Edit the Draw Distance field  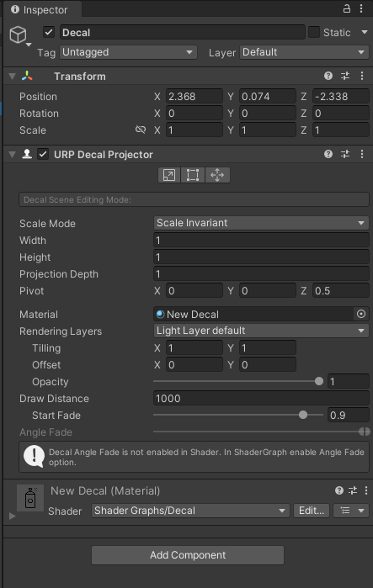tap(261, 398)
